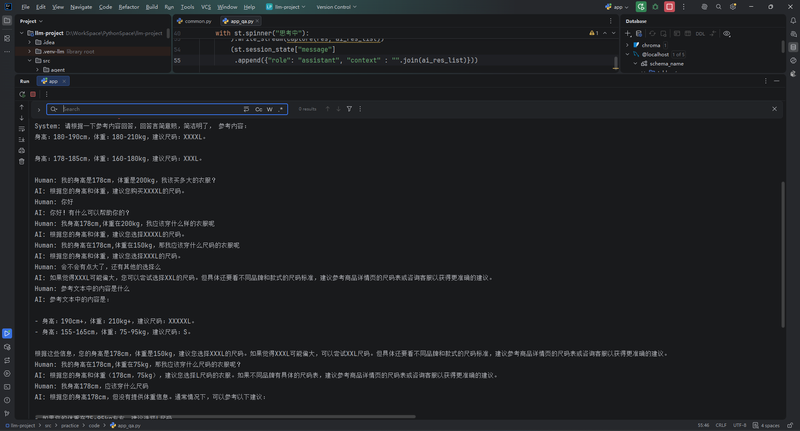Open the filter icon in console search

[349, 109]
